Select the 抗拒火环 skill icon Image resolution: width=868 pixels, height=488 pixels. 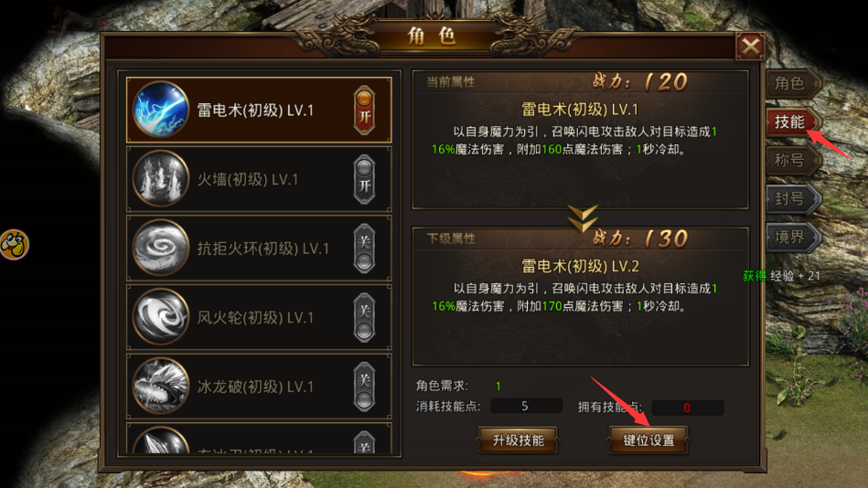click(x=161, y=248)
